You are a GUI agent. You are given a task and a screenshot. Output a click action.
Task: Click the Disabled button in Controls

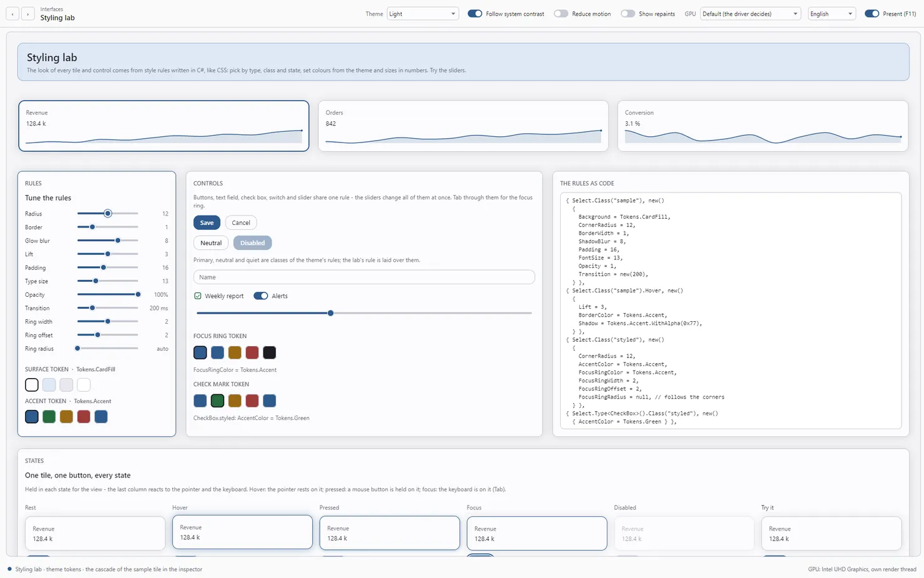[252, 243]
